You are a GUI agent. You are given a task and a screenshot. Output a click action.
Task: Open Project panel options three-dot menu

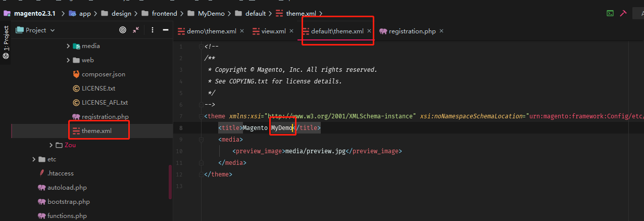click(153, 30)
